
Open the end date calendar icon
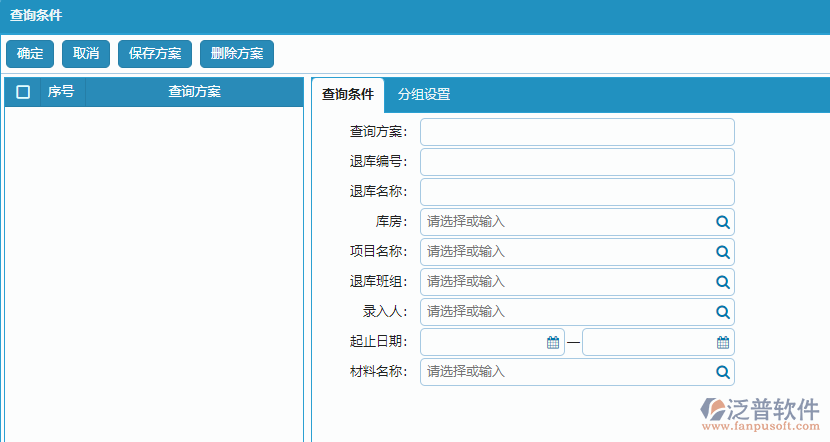click(722, 342)
